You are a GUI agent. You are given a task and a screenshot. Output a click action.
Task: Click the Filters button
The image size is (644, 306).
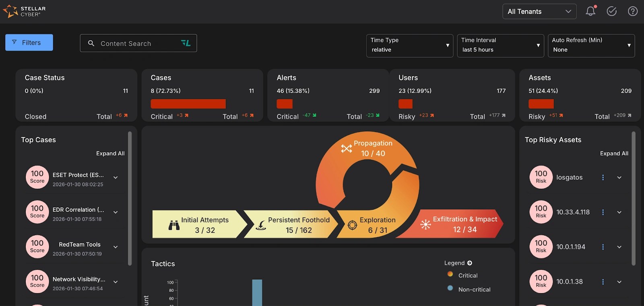(29, 42)
